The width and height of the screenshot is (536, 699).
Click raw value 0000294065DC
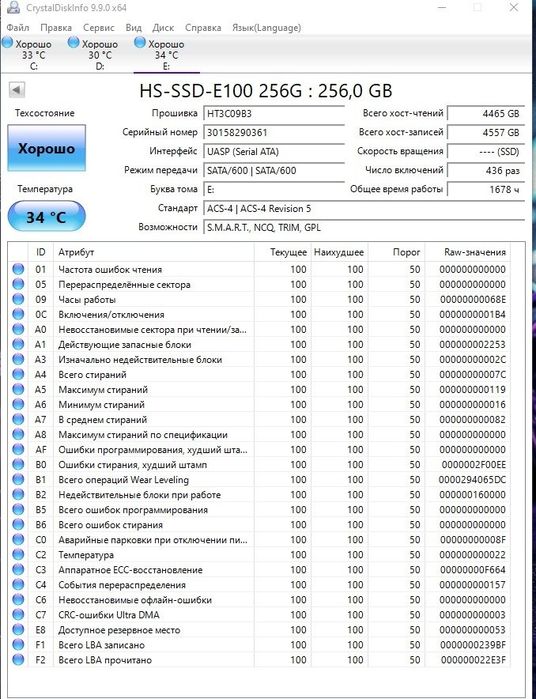(x=472, y=480)
